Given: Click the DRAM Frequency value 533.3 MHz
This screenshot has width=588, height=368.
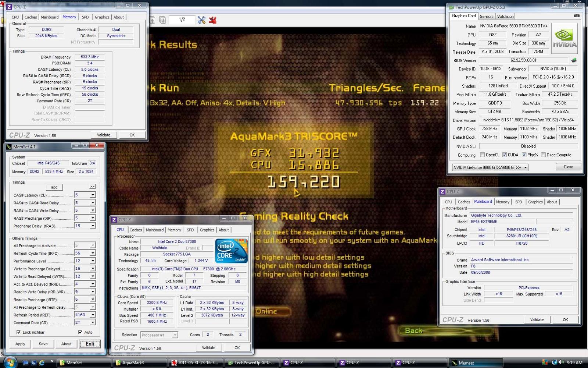Looking at the screenshot, I should click(90, 57).
